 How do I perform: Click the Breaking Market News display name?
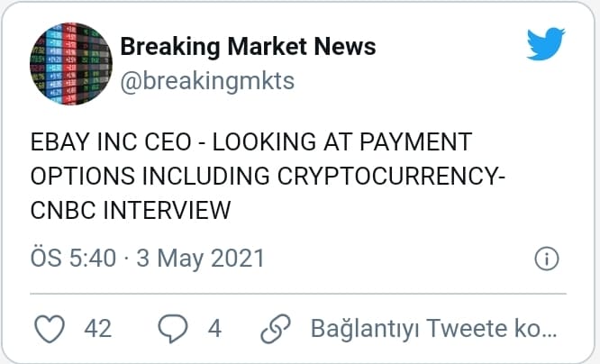click(248, 46)
